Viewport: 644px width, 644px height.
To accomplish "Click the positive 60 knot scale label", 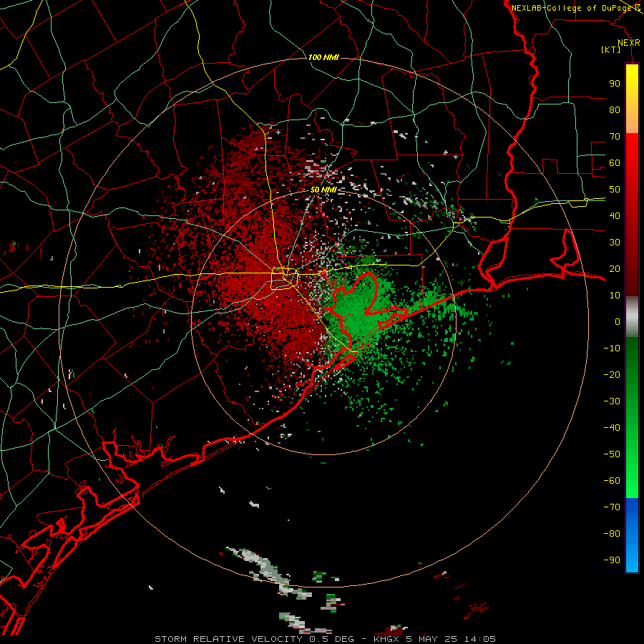I will [x=615, y=162].
